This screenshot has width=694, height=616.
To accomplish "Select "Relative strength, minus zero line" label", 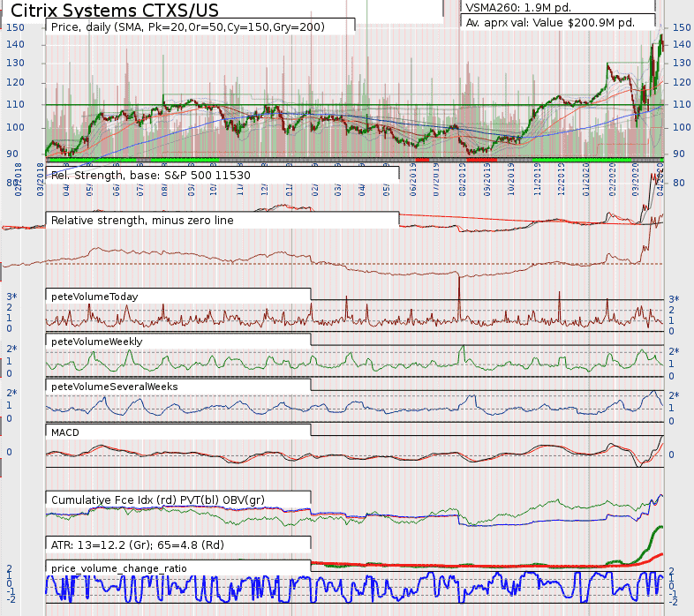I will (142, 221).
